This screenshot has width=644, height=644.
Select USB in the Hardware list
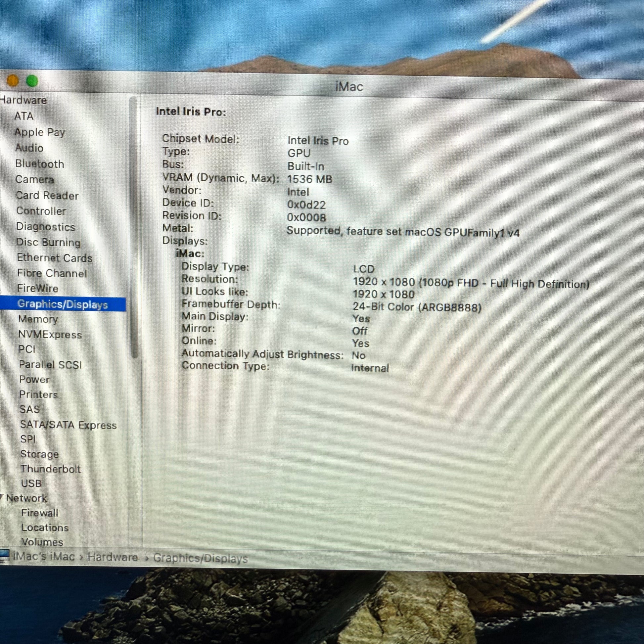pyautogui.click(x=31, y=483)
